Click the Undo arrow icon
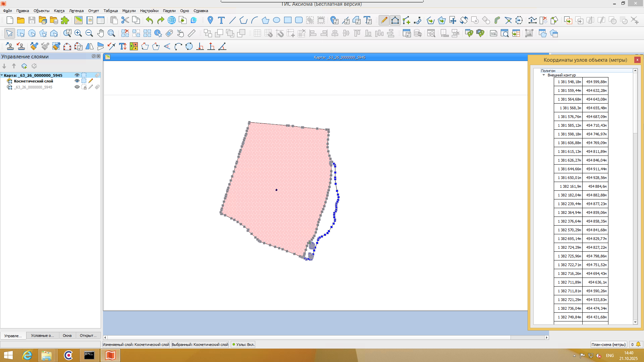The width and height of the screenshot is (644, 362). pyautogui.click(x=149, y=20)
